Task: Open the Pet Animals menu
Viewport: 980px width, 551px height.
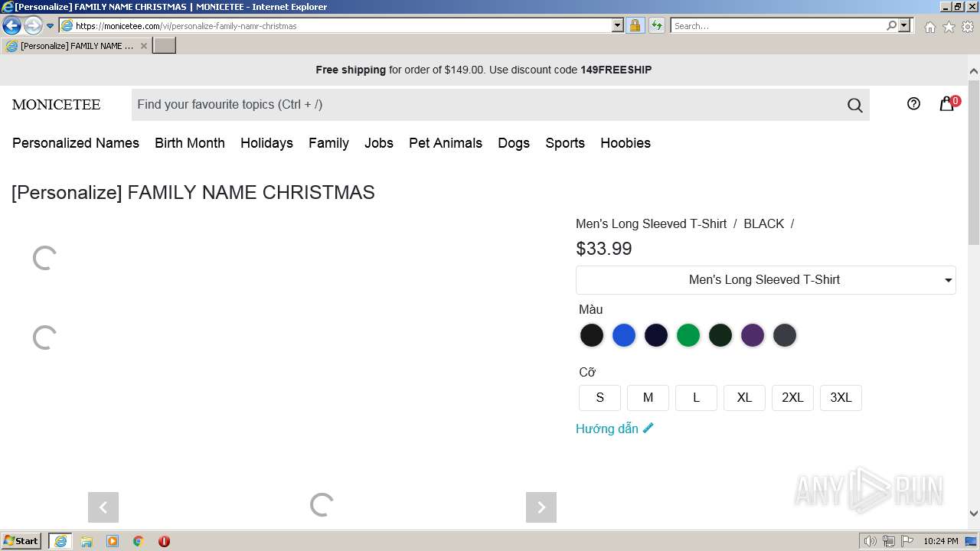Action: tap(446, 143)
